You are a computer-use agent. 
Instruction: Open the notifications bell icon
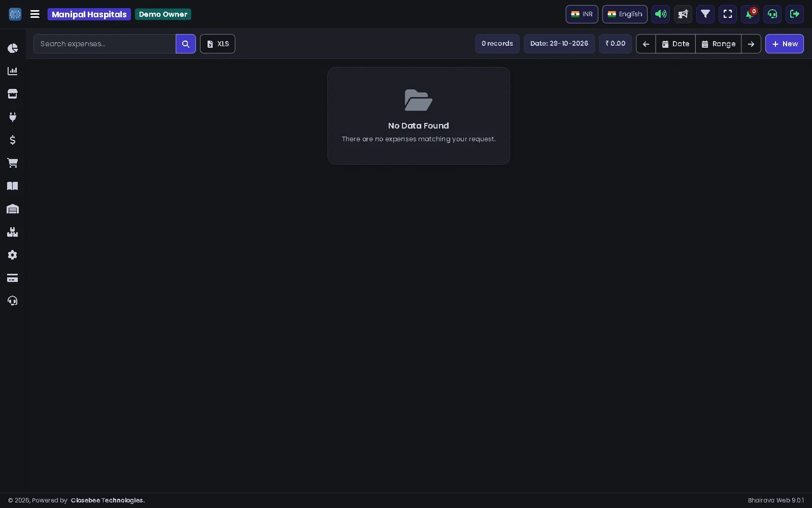750,14
